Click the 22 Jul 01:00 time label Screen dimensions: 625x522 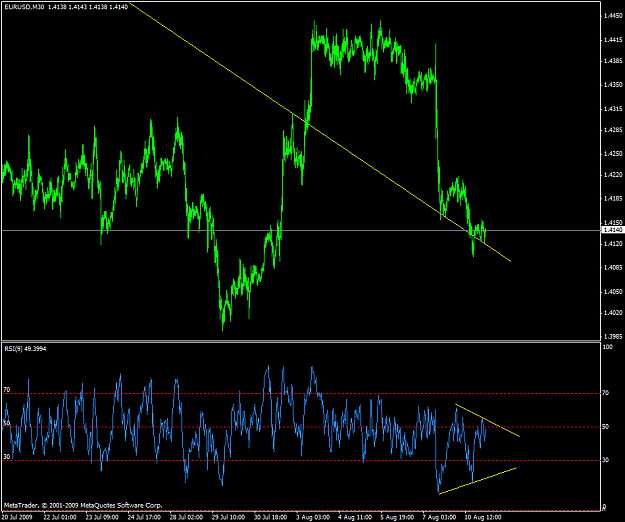coord(60,517)
